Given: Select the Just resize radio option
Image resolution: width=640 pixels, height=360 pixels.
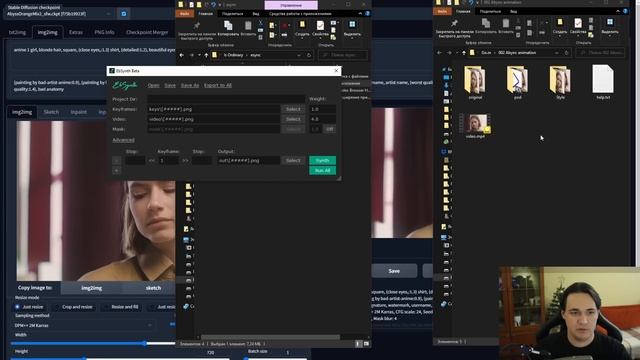Looking at the screenshot, I should click(x=29, y=307).
